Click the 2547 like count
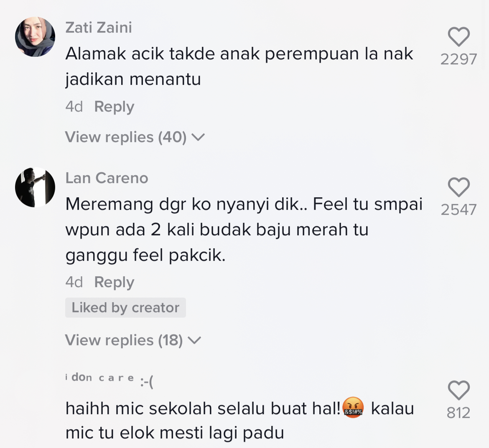Screen dimensions: 489x448 click(458, 209)
